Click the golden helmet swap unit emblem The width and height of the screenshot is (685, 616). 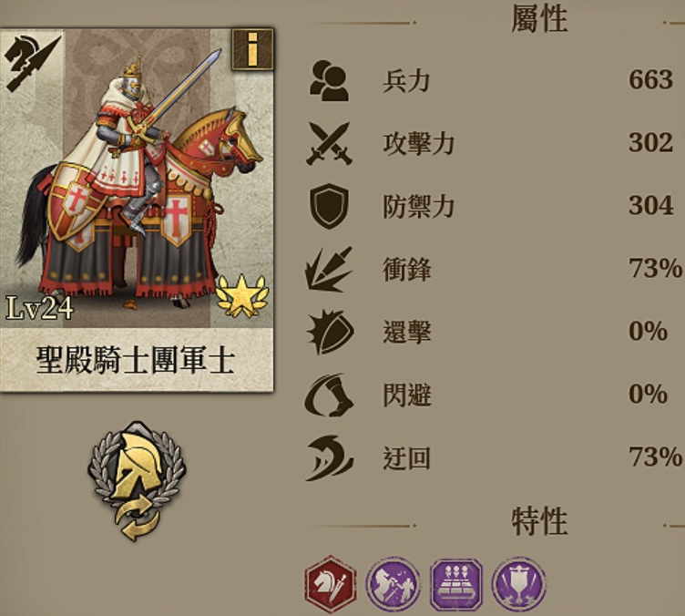coord(137,480)
